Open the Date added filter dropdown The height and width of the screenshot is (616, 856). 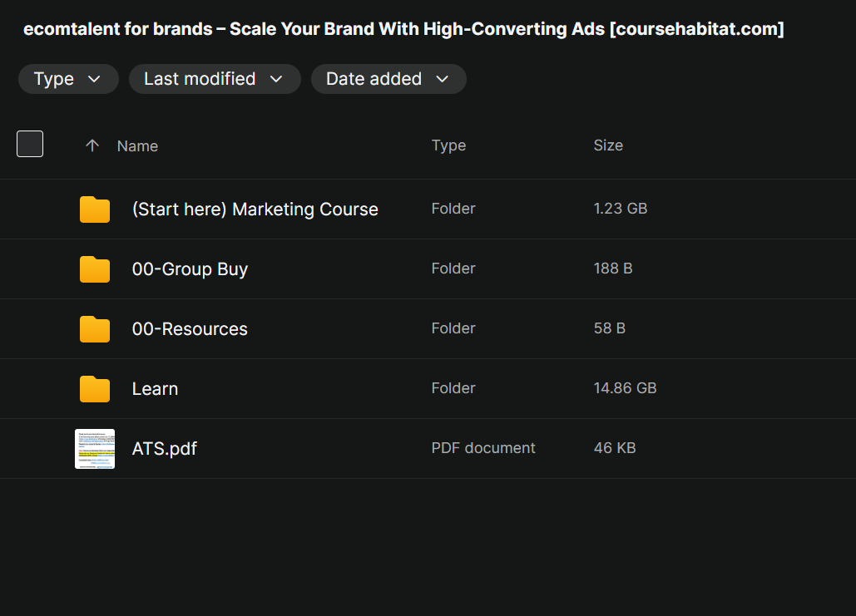pyautogui.click(x=388, y=79)
